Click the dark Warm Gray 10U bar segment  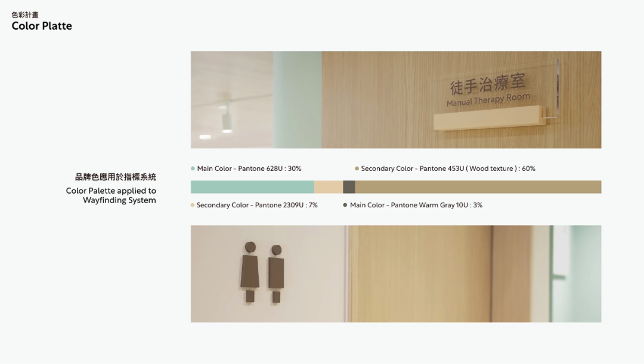tap(349, 186)
